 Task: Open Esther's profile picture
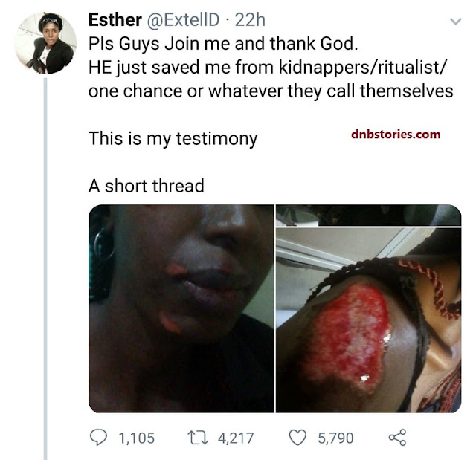point(45,43)
